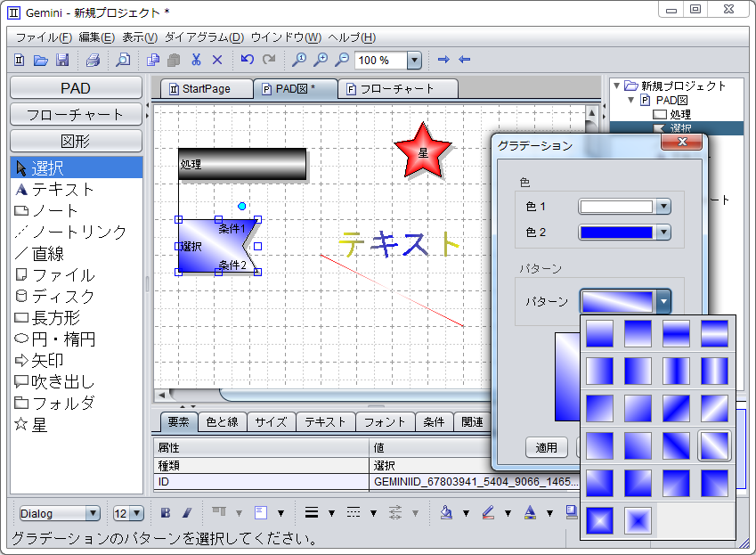Image resolution: width=756 pixels, height=555 pixels.
Task: Pick the 円・楕円 ellipse tool
Action: (77, 339)
